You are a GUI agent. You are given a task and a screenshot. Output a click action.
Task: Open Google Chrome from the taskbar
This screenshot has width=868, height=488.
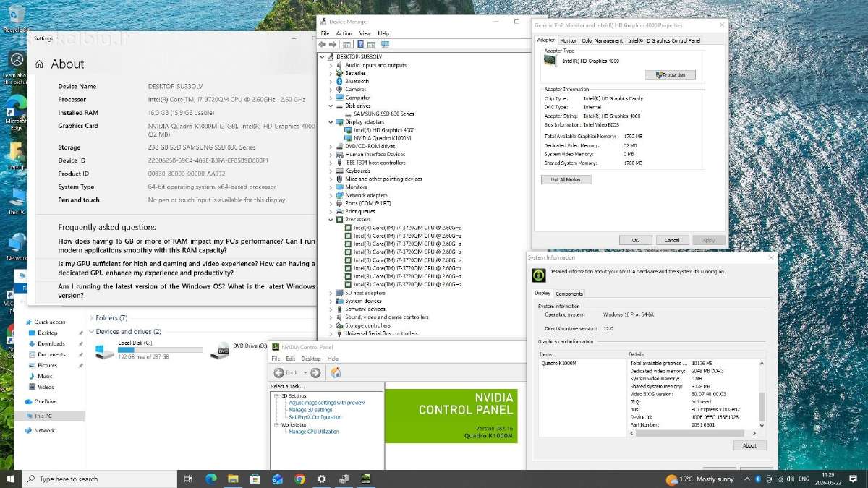[299, 479]
